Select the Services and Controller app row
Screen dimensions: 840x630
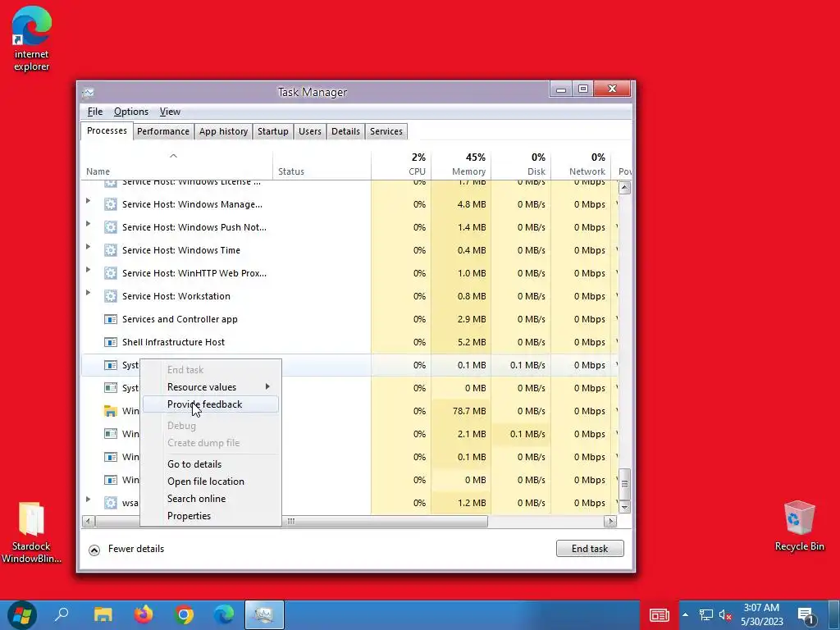click(x=349, y=319)
